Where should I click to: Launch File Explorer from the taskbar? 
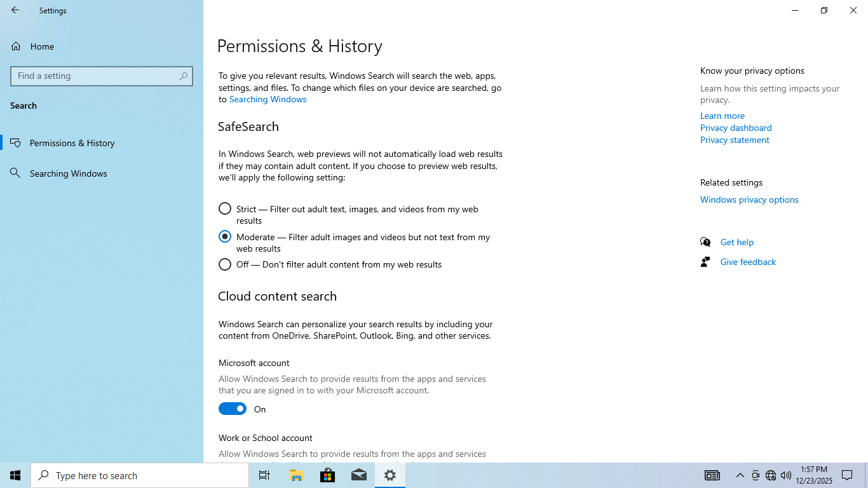pyautogui.click(x=296, y=475)
